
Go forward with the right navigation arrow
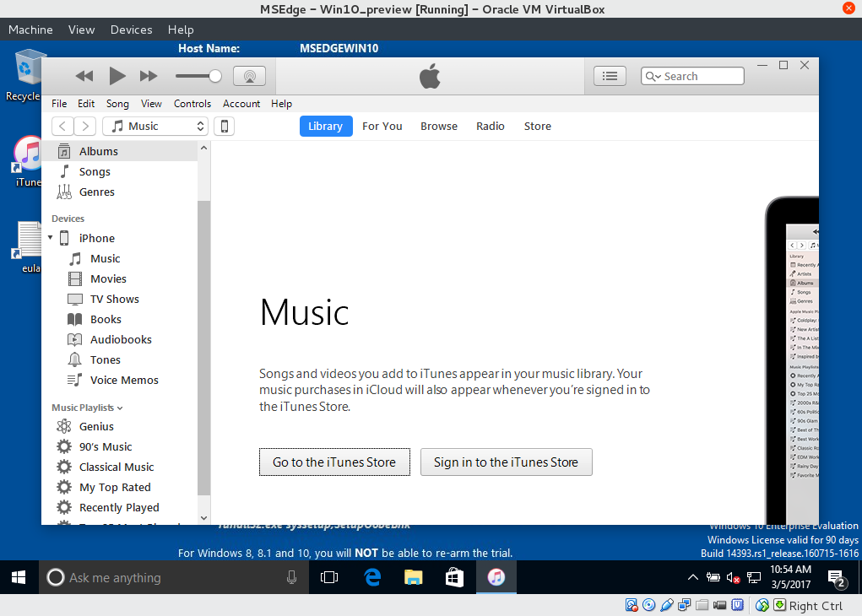(x=84, y=127)
